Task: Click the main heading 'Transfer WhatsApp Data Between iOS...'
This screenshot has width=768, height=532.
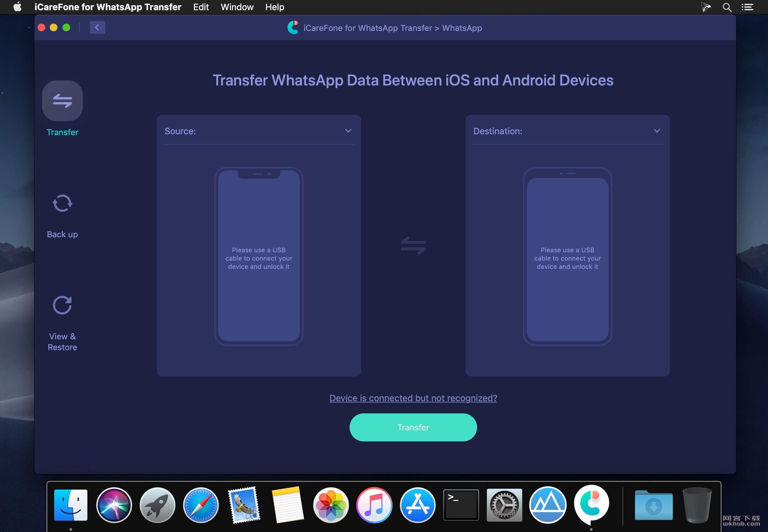Action: click(413, 80)
